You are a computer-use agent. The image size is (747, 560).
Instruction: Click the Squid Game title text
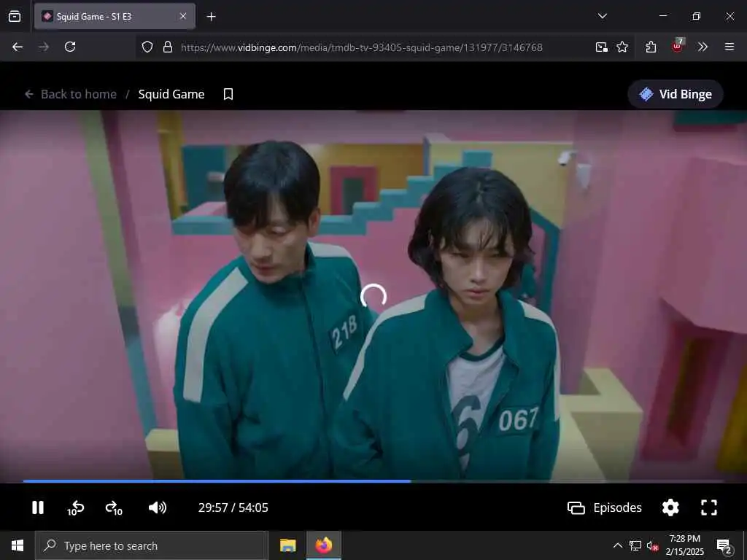point(171,94)
